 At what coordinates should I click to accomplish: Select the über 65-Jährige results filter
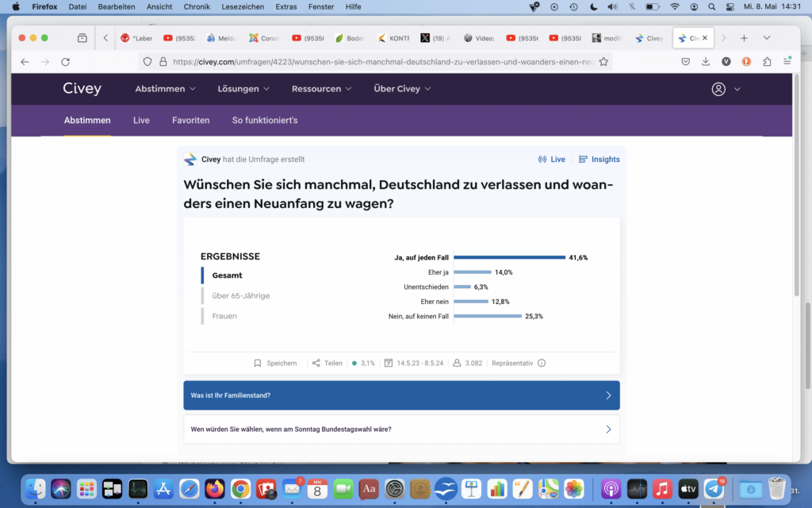(x=241, y=295)
